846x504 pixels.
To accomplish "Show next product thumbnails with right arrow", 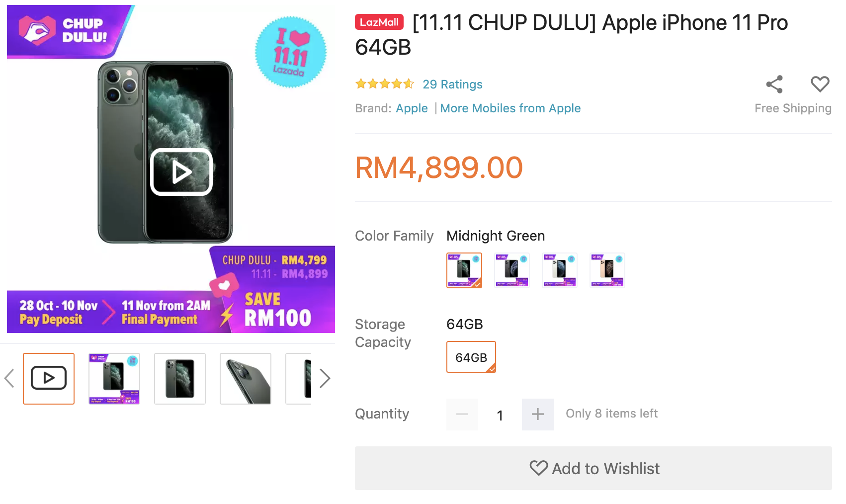I will click(325, 378).
